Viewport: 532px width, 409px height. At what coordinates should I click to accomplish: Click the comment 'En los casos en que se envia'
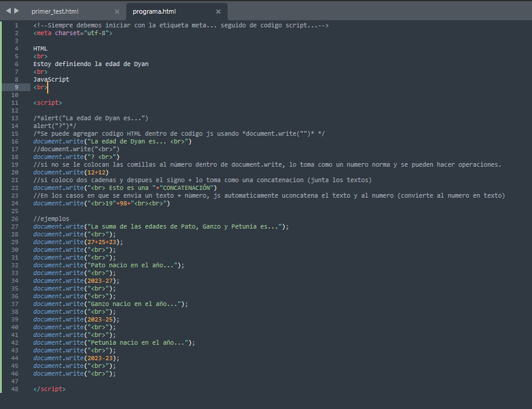pos(269,196)
